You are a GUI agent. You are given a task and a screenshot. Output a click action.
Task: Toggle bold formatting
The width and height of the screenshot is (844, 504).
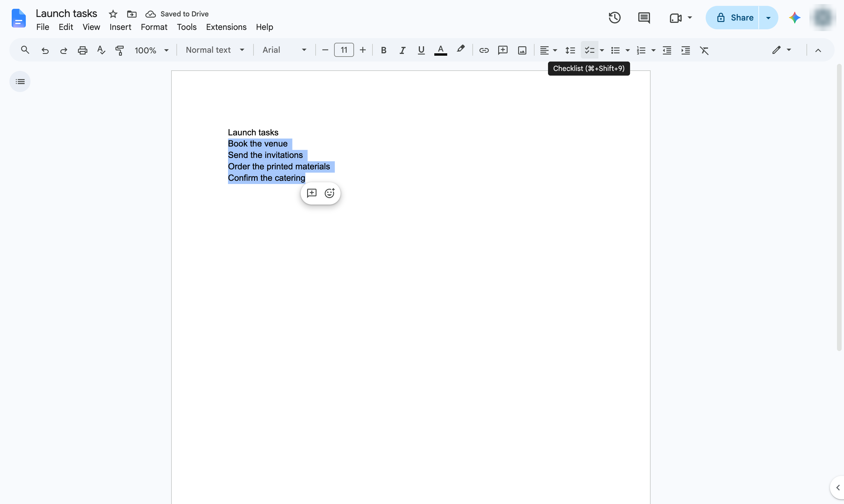383,50
